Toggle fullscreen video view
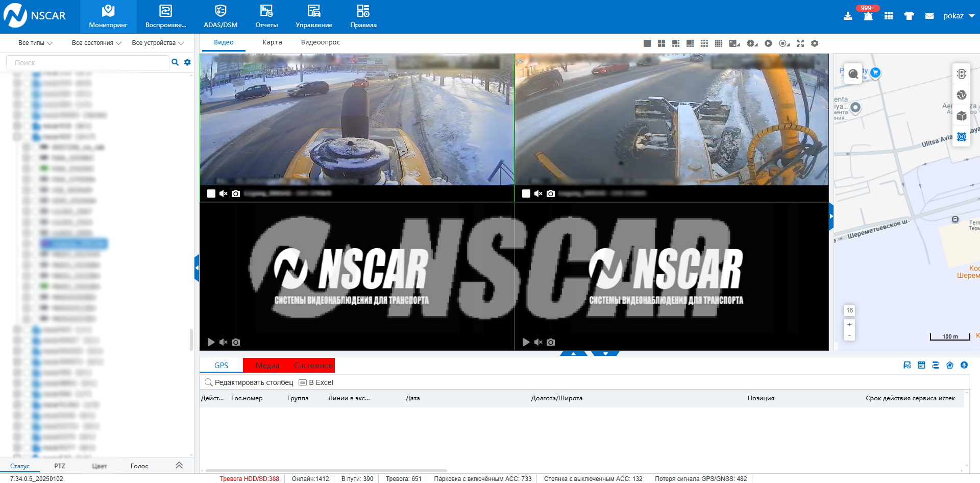 pyautogui.click(x=800, y=43)
